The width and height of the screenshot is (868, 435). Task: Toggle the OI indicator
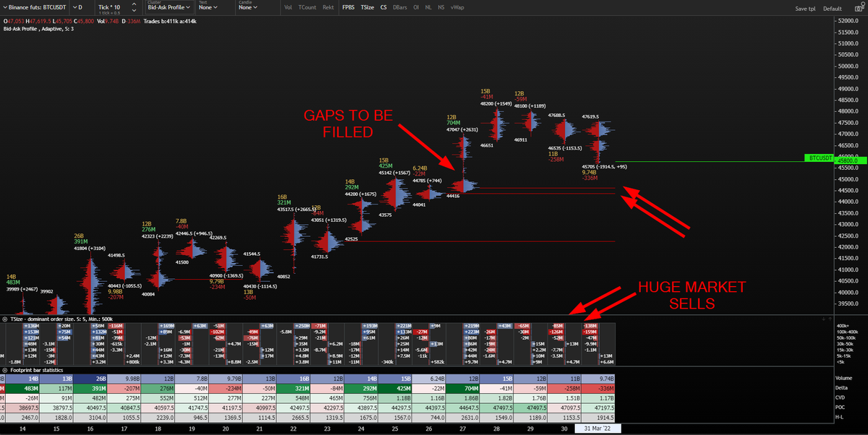[x=416, y=7]
